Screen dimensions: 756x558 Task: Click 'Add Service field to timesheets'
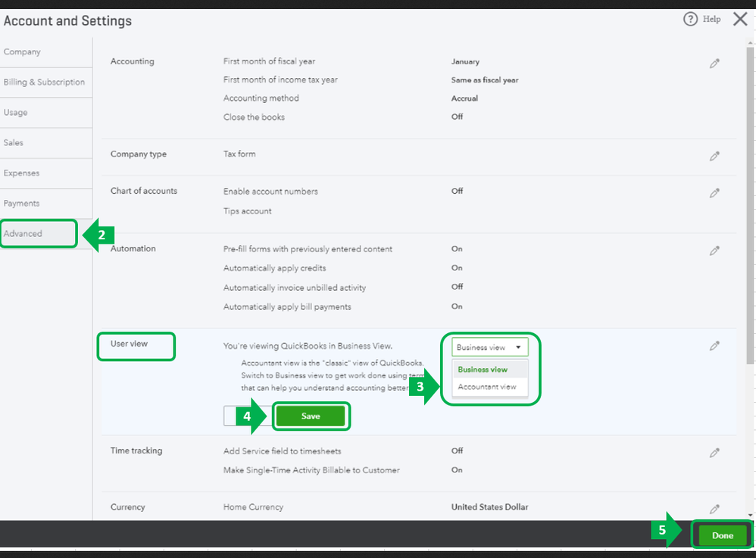[x=282, y=451]
